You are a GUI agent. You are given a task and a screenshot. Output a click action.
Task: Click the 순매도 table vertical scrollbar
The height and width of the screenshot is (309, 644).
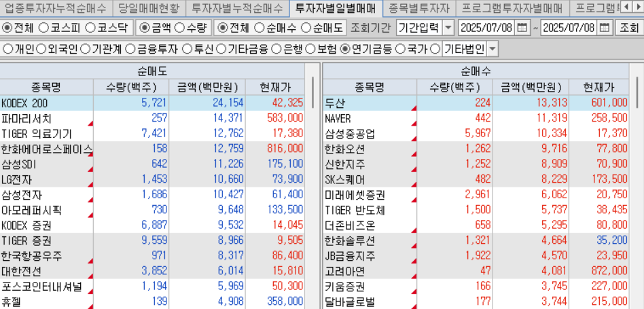pyautogui.click(x=312, y=92)
